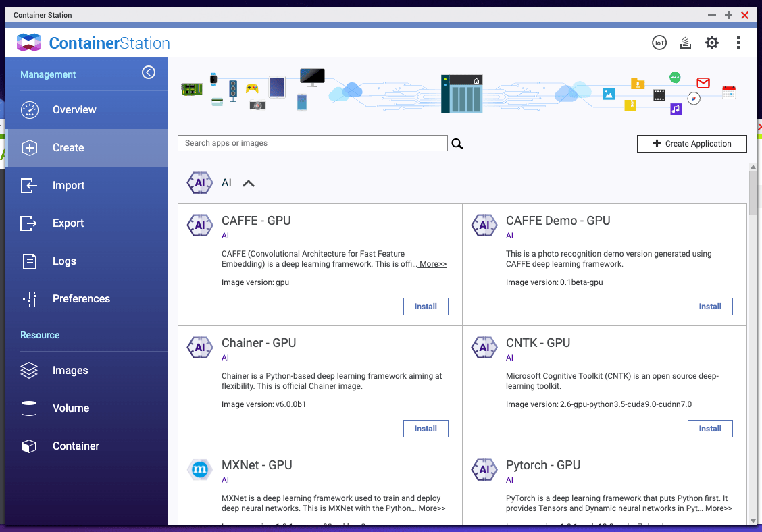Click the MXNet - GPU title
The height and width of the screenshot is (532, 762).
click(x=257, y=465)
